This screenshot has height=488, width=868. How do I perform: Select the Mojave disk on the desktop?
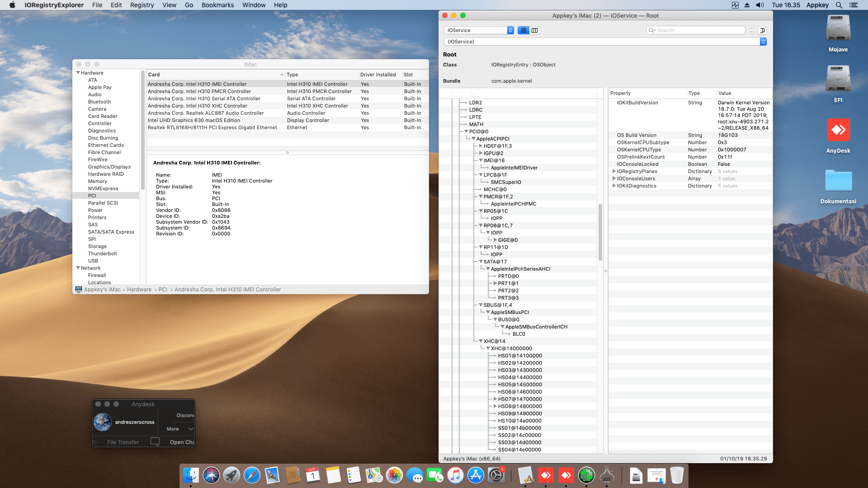838,33
